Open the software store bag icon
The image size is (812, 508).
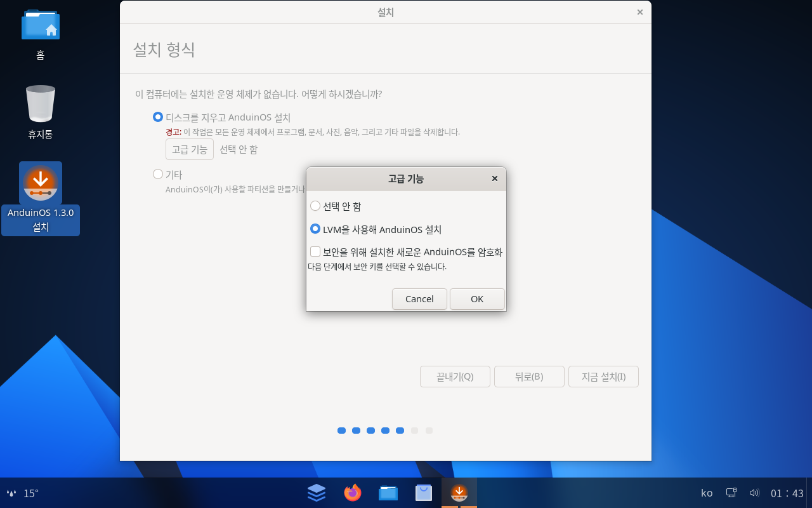[424, 493]
